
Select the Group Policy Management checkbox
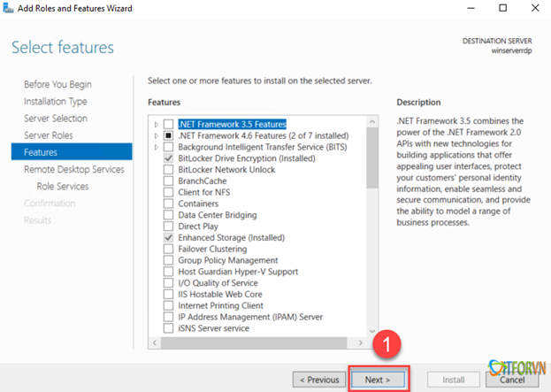coord(168,261)
